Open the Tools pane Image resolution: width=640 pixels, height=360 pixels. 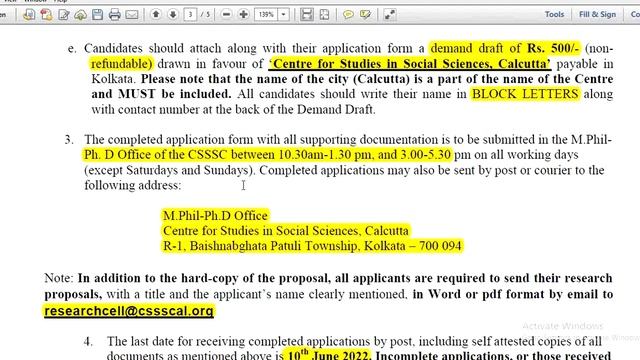click(554, 14)
